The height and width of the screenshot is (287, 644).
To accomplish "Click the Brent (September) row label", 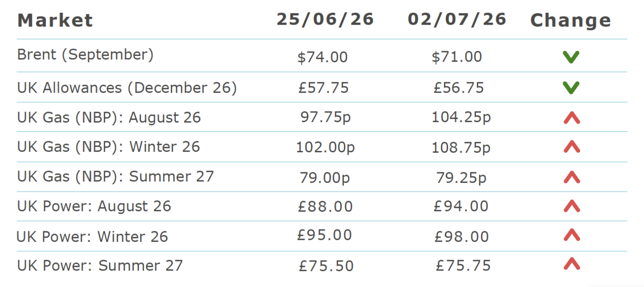I will pos(85,55).
